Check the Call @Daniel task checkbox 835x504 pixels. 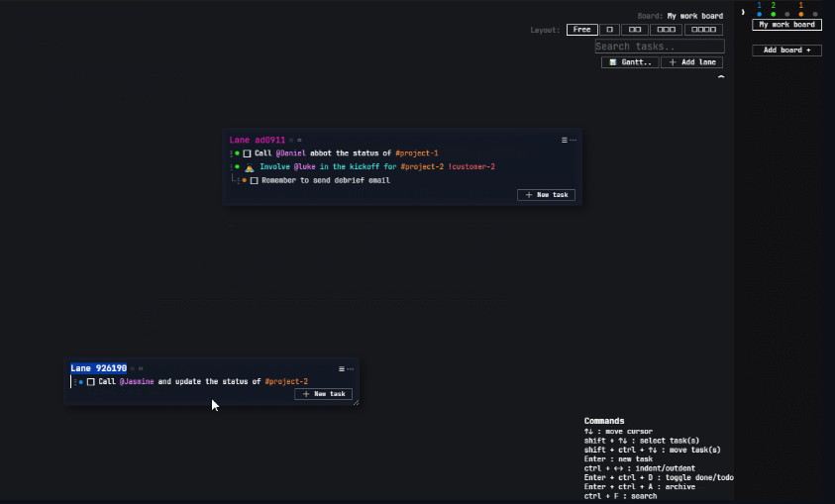(248, 153)
